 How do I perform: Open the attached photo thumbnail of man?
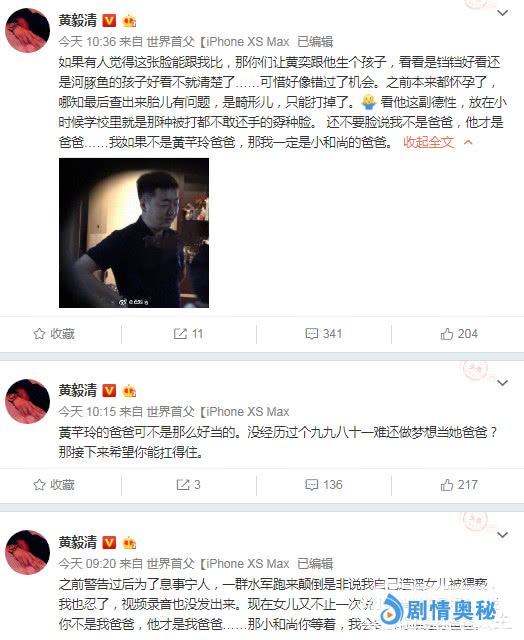point(134,233)
